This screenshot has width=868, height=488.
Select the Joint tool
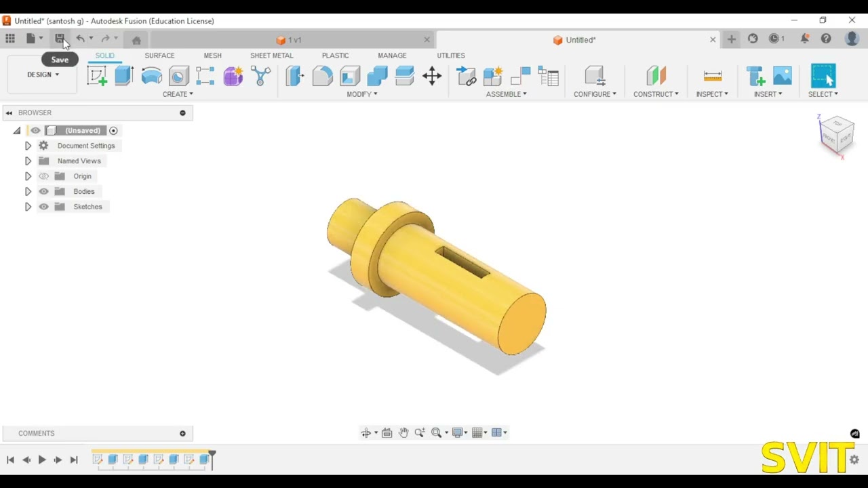521,76
